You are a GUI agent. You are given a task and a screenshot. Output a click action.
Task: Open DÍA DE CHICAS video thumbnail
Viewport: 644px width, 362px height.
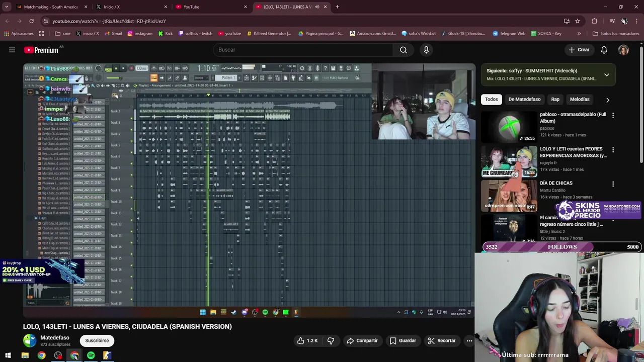coord(509,195)
